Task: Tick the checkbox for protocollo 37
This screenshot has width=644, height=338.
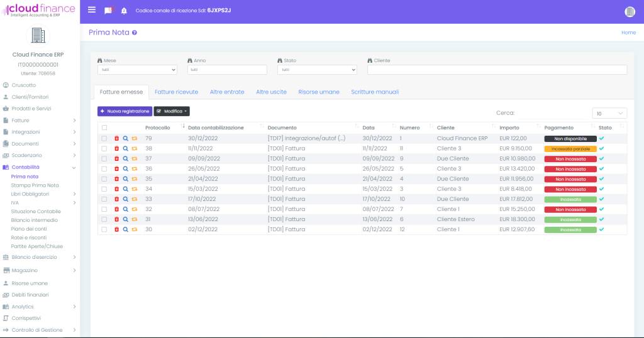Action: pyautogui.click(x=104, y=159)
